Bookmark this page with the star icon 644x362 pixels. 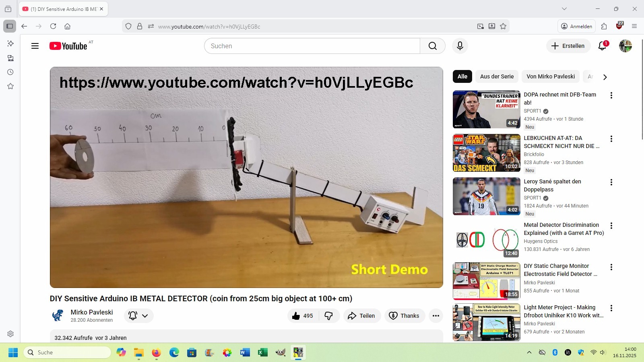click(x=503, y=27)
